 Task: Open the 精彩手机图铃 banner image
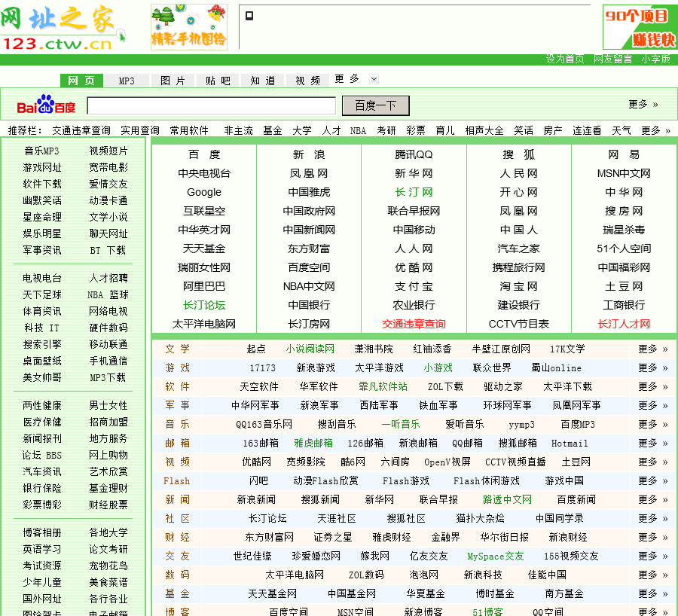tap(188, 27)
